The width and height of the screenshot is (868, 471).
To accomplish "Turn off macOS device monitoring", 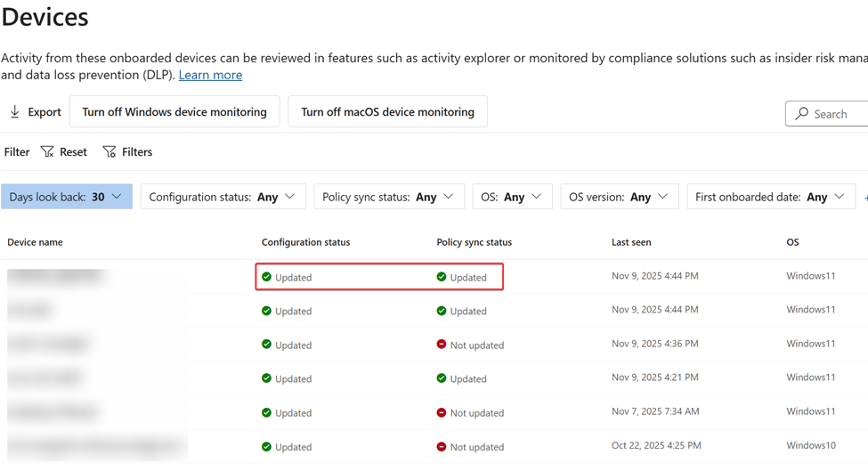I will click(x=387, y=112).
